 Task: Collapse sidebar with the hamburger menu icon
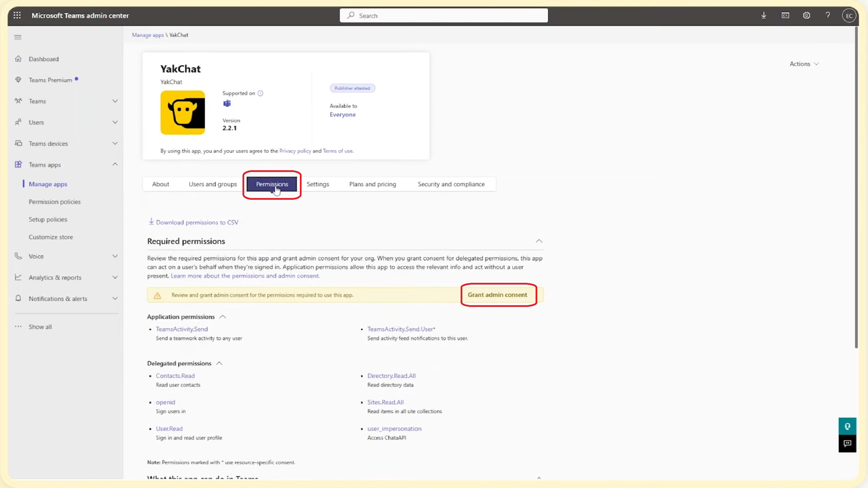point(18,37)
